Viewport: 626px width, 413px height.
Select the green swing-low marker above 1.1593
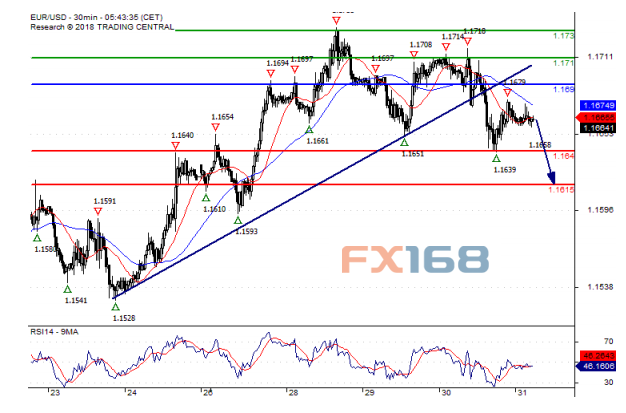coord(238,220)
